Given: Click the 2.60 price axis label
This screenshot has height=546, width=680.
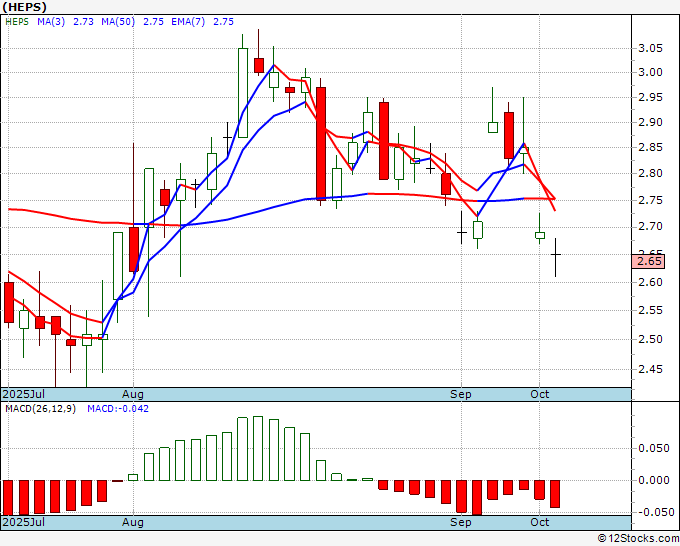Looking at the screenshot, I should pos(651,282).
